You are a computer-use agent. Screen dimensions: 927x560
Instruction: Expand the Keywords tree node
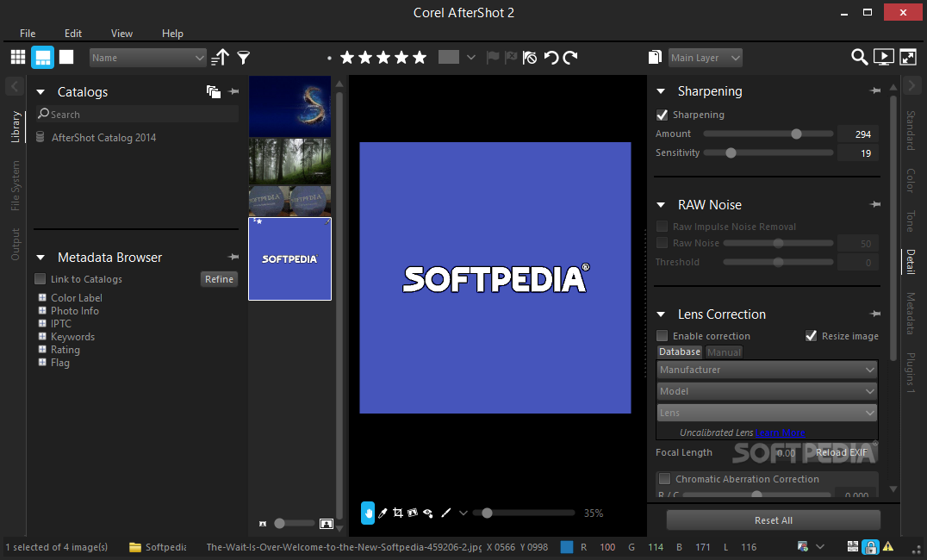42,337
